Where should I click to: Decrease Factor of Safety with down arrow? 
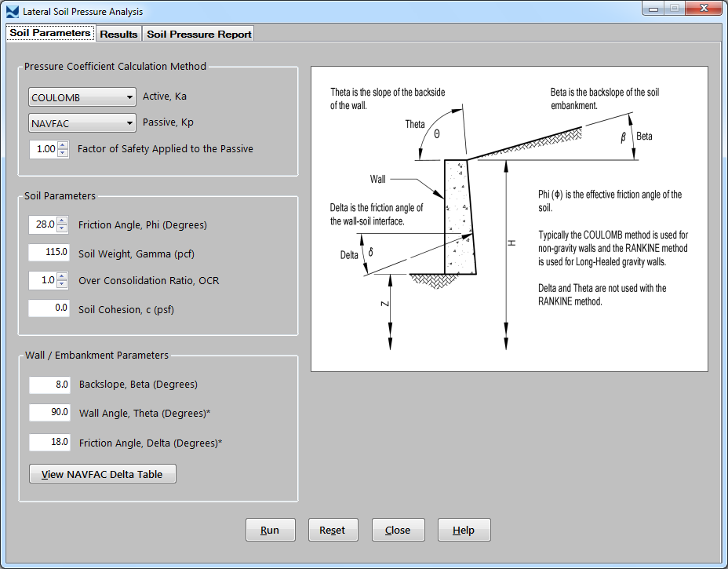(63, 153)
